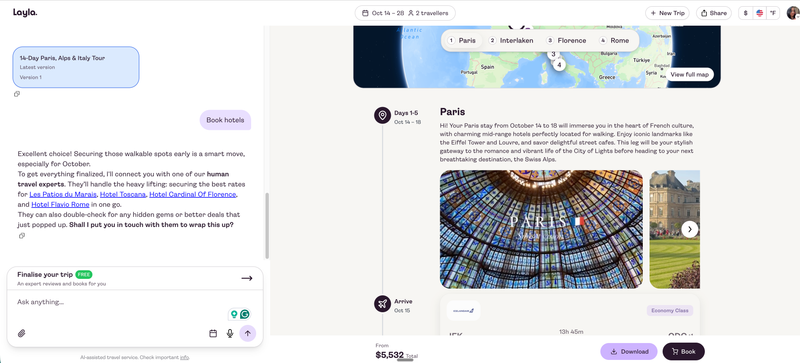Viewport: 800px width, 363px height.
Task: Open the Paris stained glass dome photo
Action: point(541,229)
